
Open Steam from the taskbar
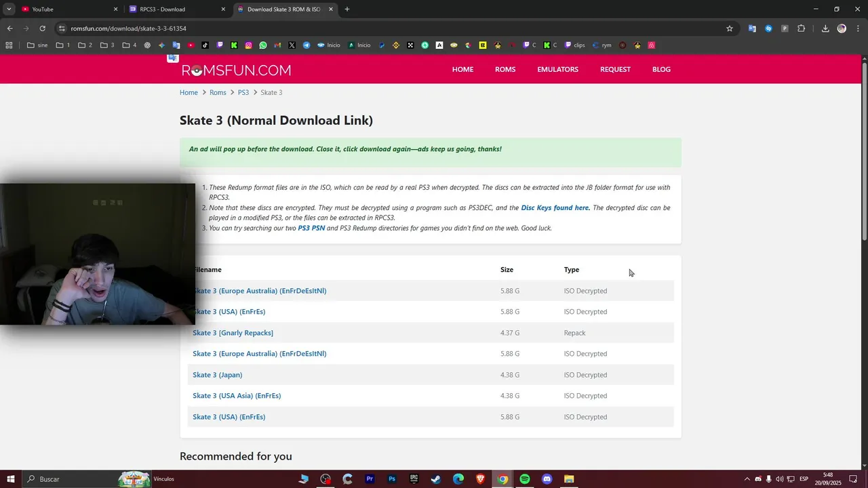pos(436,479)
